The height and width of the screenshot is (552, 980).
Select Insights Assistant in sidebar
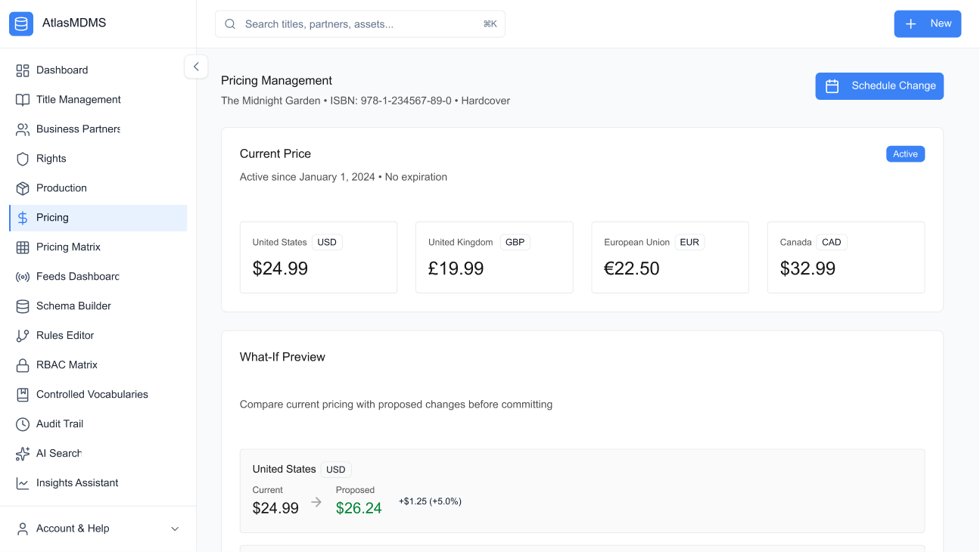coord(77,483)
